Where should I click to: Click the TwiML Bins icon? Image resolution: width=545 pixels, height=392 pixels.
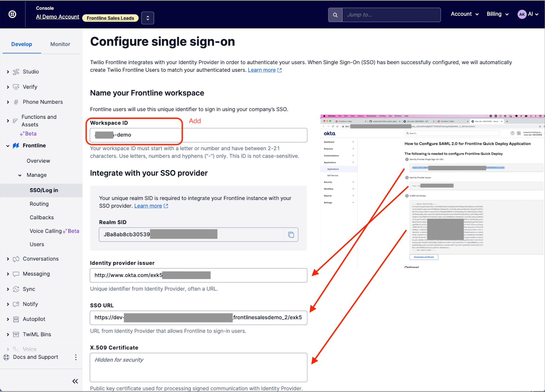pyautogui.click(x=16, y=334)
